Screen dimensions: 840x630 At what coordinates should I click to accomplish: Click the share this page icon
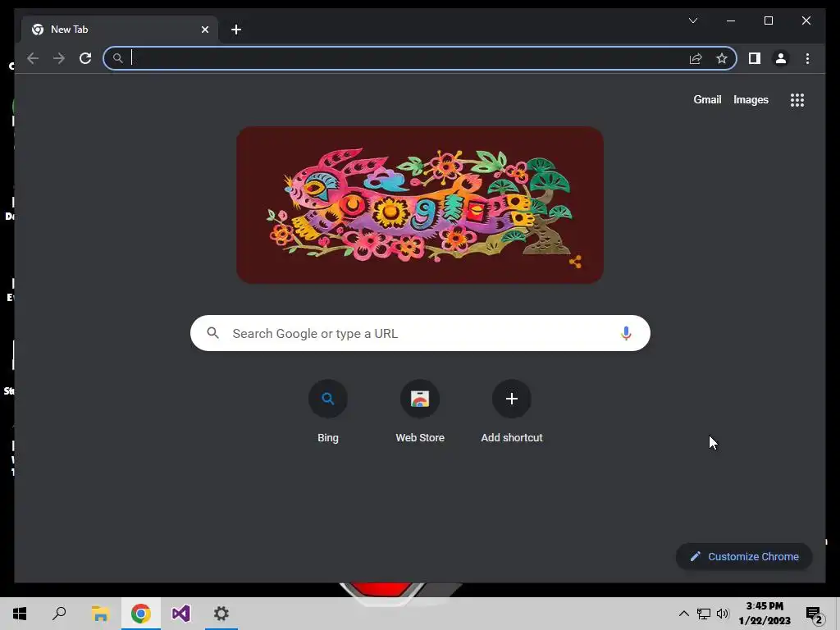point(696,58)
